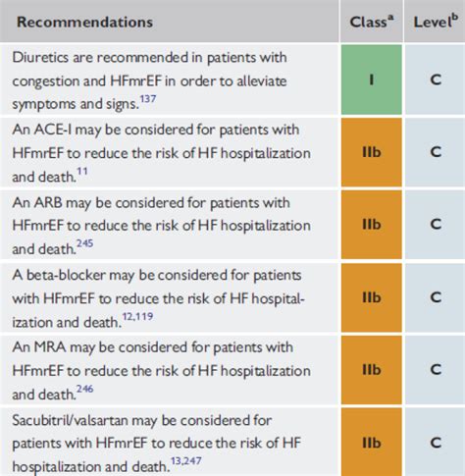Open reference 13 in sacubitril row
The height and width of the screenshot is (476, 465).
pyautogui.click(x=176, y=461)
